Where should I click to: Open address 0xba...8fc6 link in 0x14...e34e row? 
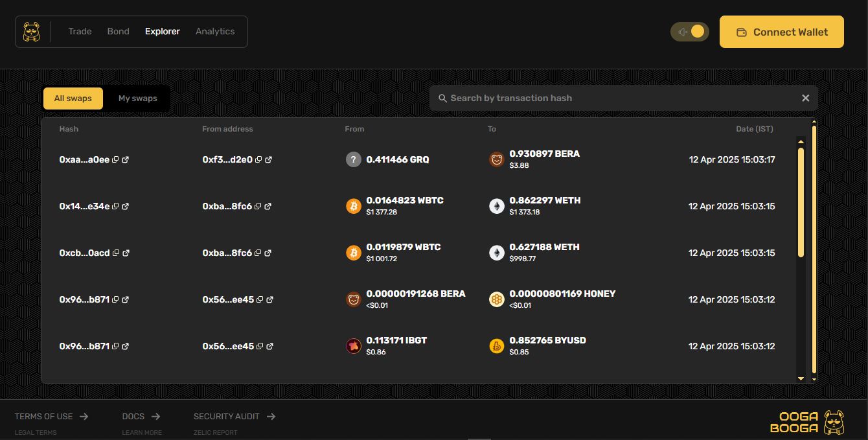coord(268,207)
